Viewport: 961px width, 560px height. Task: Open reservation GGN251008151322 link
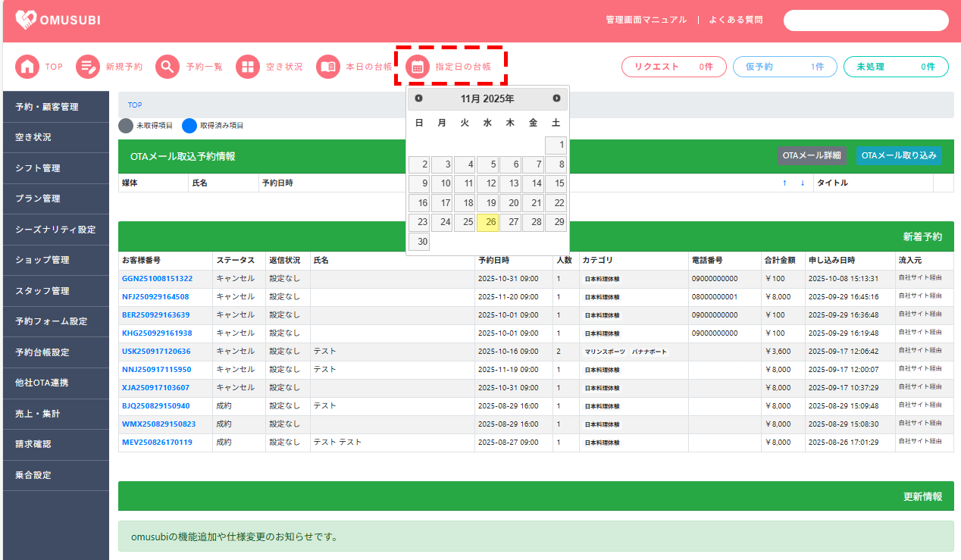(157, 279)
